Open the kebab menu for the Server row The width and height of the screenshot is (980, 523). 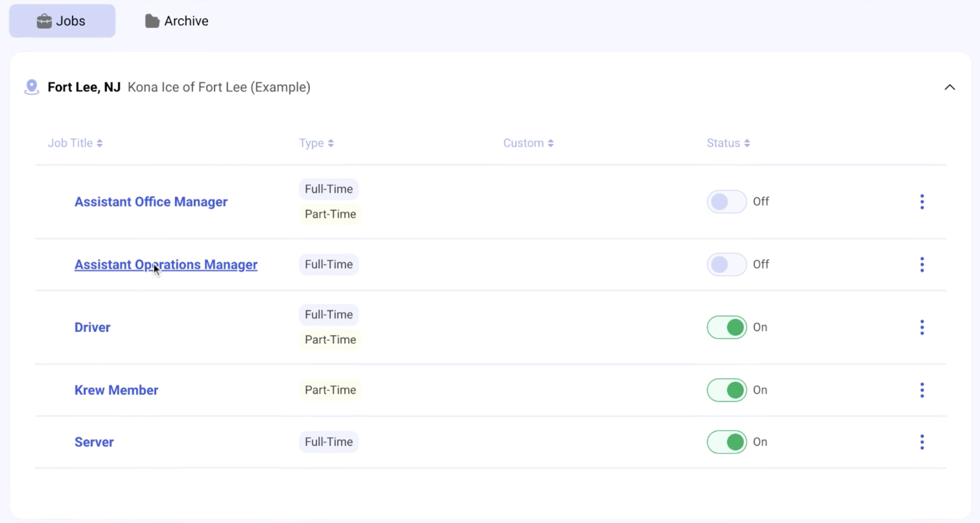922,442
